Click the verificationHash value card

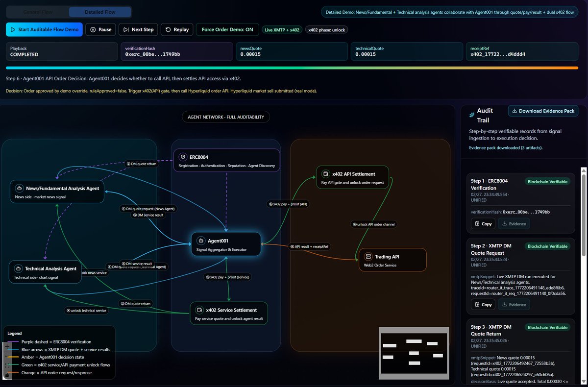176,51
